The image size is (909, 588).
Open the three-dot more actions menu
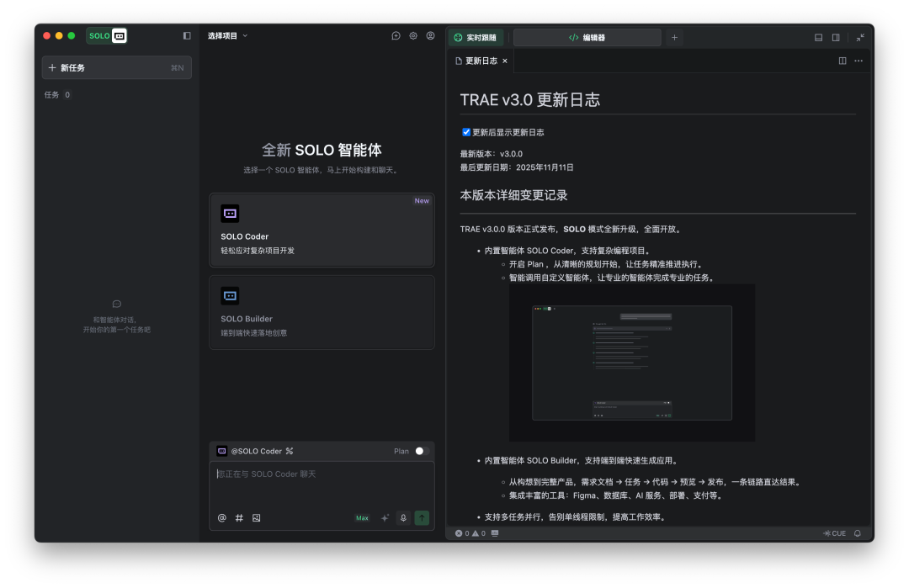click(x=858, y=61)
